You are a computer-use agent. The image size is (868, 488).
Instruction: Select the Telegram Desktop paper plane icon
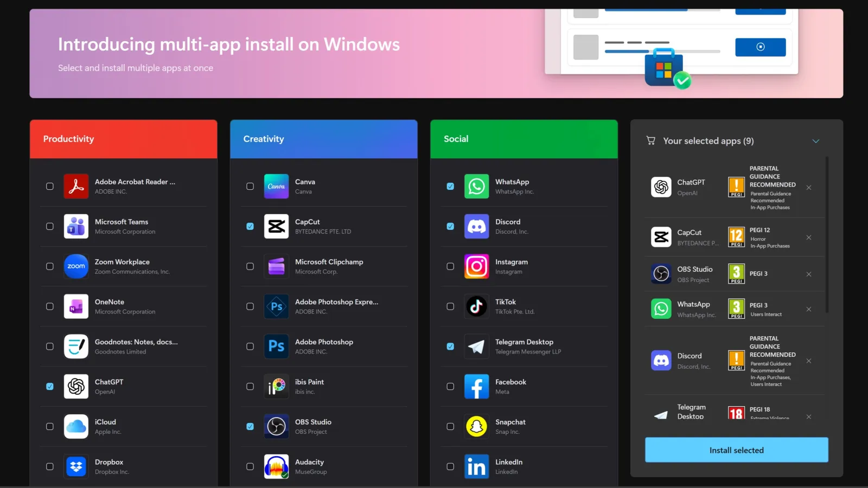click(476, 346)
